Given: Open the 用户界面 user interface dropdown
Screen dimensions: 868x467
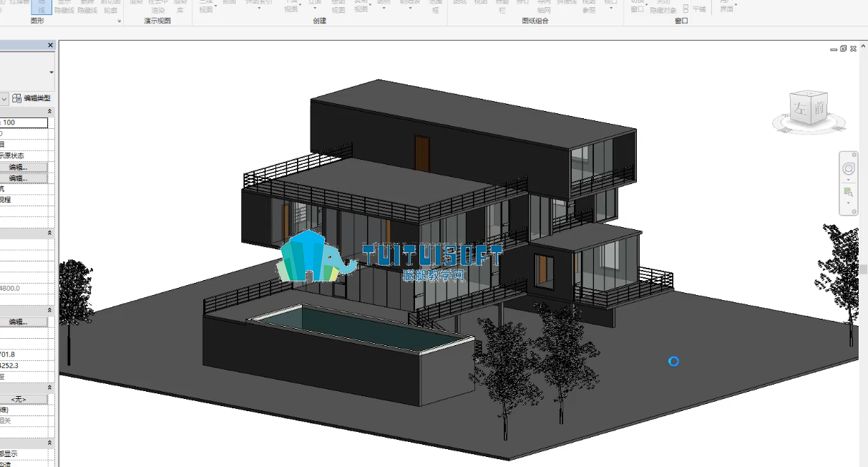Looking at the screenshot, I should pos(727,6).
